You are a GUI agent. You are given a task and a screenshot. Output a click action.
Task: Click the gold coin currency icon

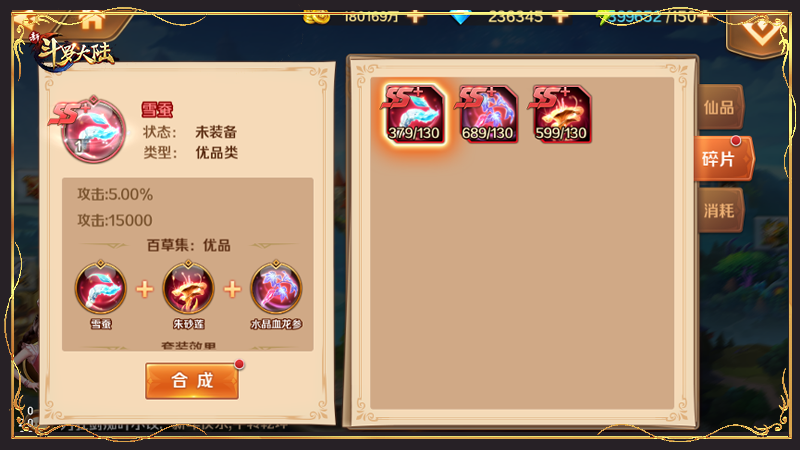[316, 18]
